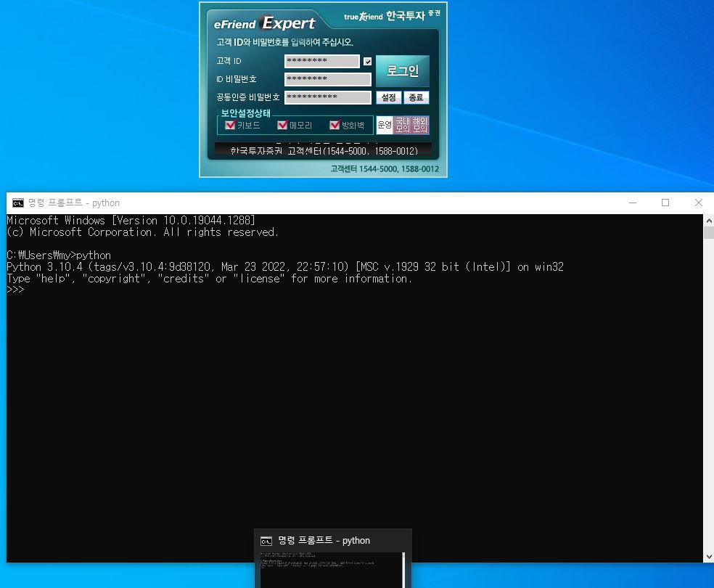Select the 해외모의 mock trading button
714x588 pixels.
[x=420, y=125]
